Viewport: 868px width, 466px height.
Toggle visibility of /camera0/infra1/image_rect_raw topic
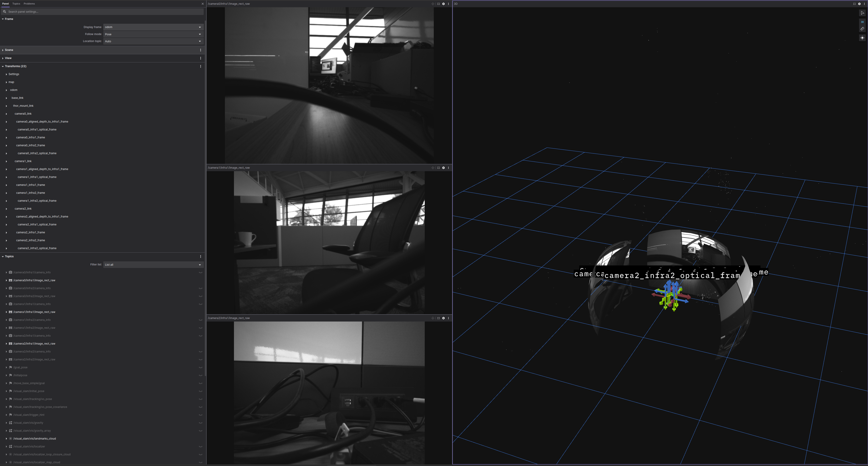pyautogui.click(x=200, y=280)
